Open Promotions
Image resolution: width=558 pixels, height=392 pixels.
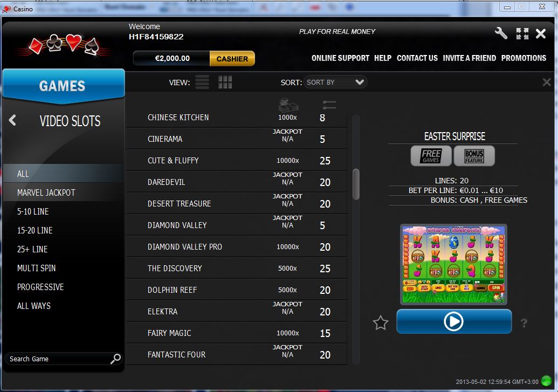[523, 58]
